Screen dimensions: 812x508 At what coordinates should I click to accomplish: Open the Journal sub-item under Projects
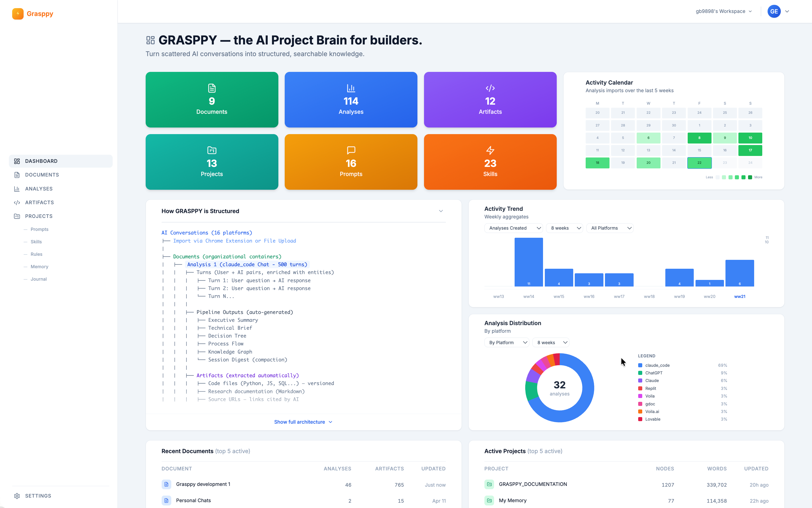point(39,279)
